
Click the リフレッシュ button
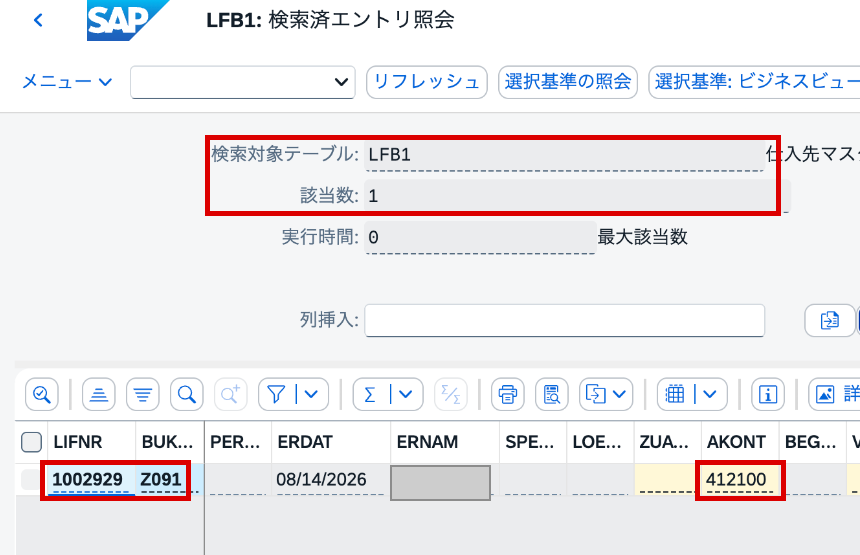pos(427,82)
